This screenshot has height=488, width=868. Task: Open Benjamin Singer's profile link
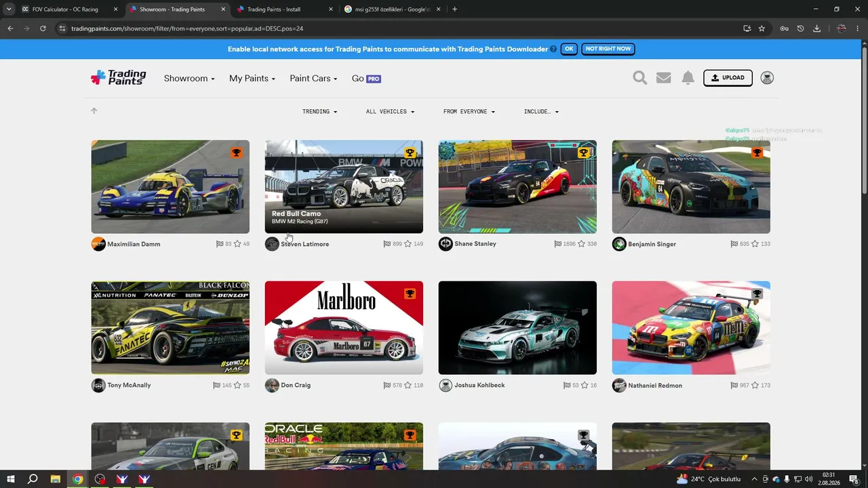(652, 244)
